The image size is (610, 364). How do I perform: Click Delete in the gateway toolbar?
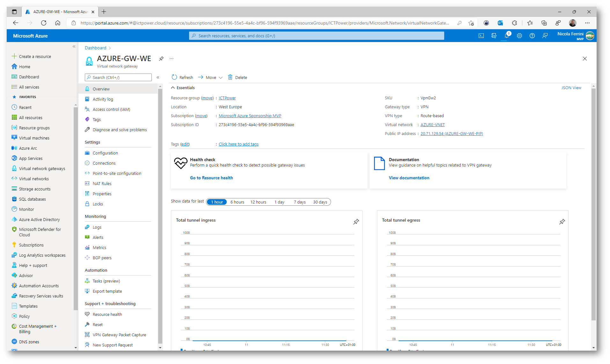click(x=238, y=77)
